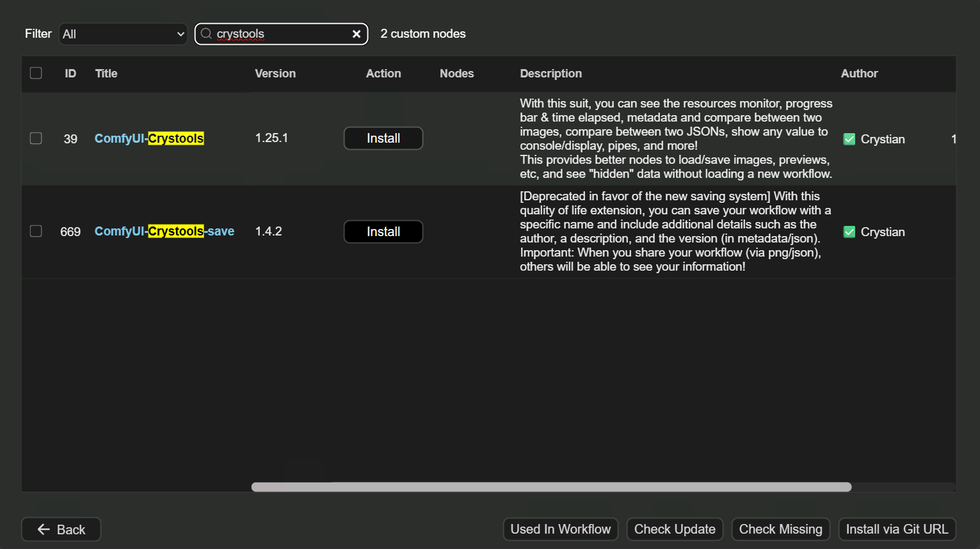Click the Back arrow icon

pyautogui.click(x=44, y=529)
